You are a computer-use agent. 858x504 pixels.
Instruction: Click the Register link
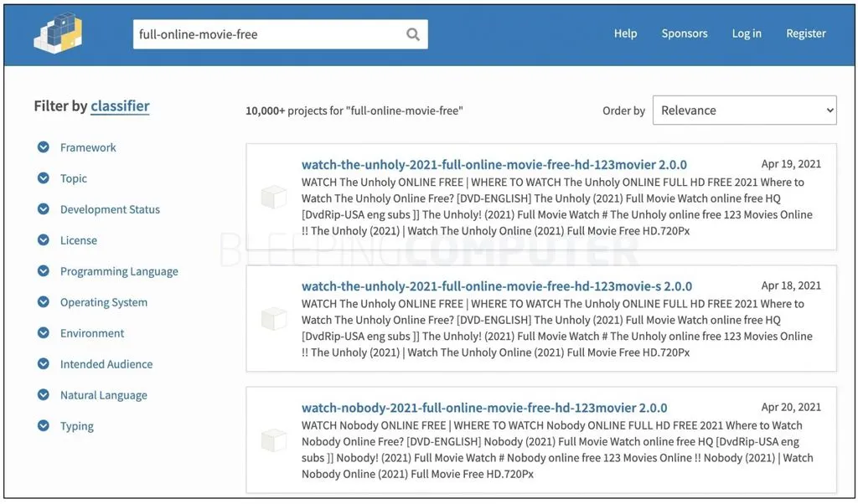pyautogui.click(x=806, y=33)
